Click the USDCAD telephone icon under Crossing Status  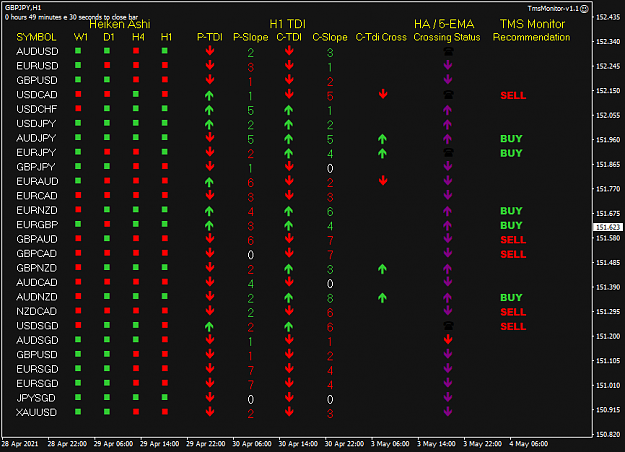point(448,94)
